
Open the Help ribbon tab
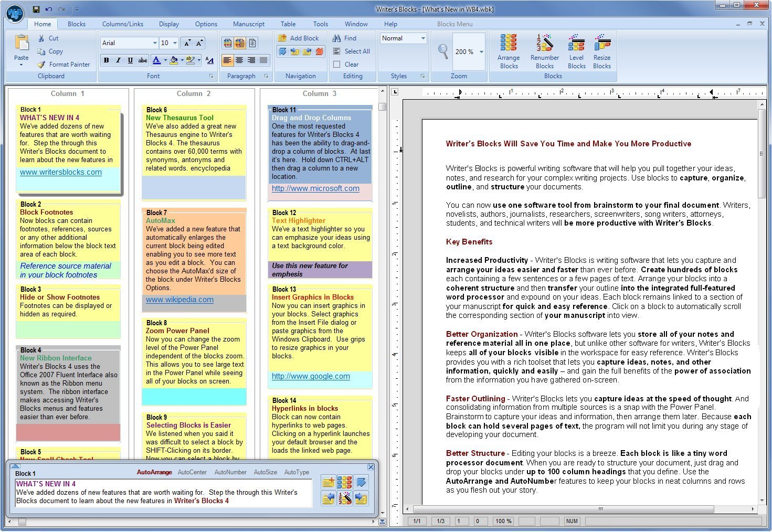click(x=390, y=24)
